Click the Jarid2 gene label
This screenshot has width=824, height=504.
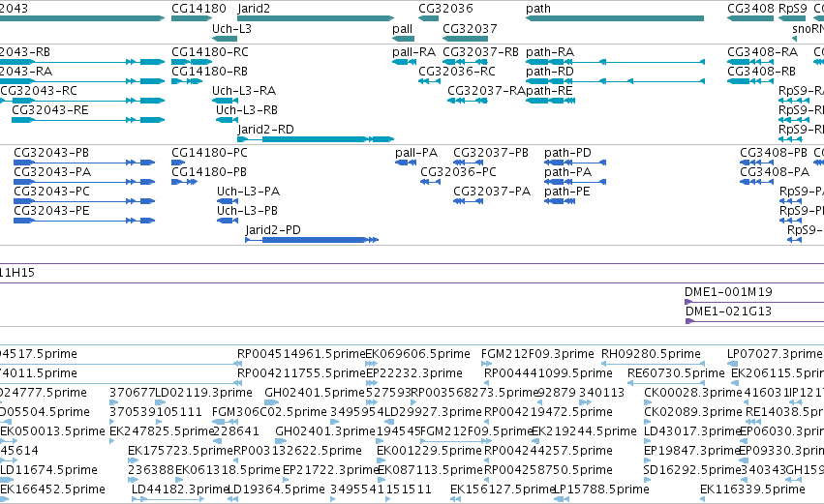point(254,9)
